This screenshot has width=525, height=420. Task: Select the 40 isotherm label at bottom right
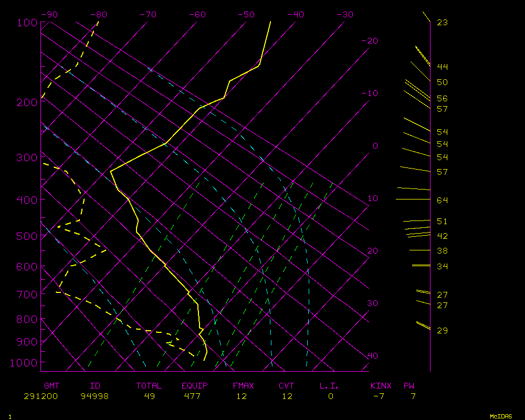[x=372, y=356]
